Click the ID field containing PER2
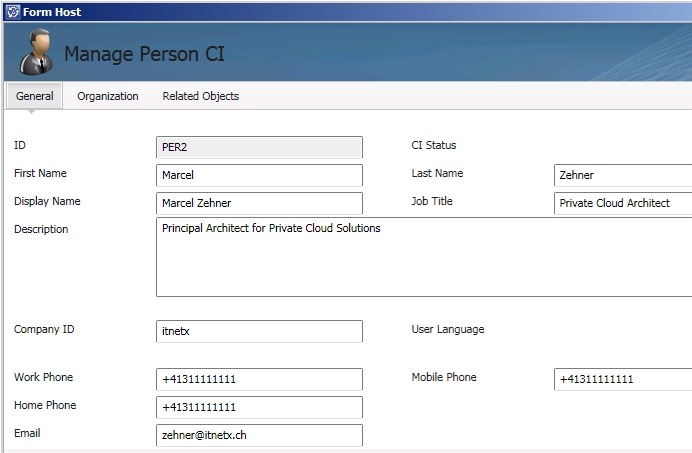 click(x=259, y=147)
